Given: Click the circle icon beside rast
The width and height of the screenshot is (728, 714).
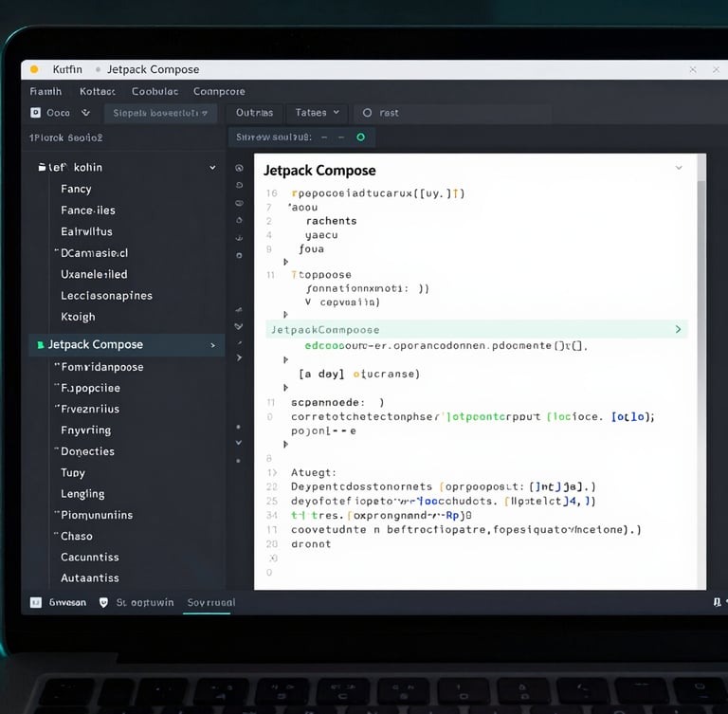Looking at the screenshot, I should (x=367, y=113).
